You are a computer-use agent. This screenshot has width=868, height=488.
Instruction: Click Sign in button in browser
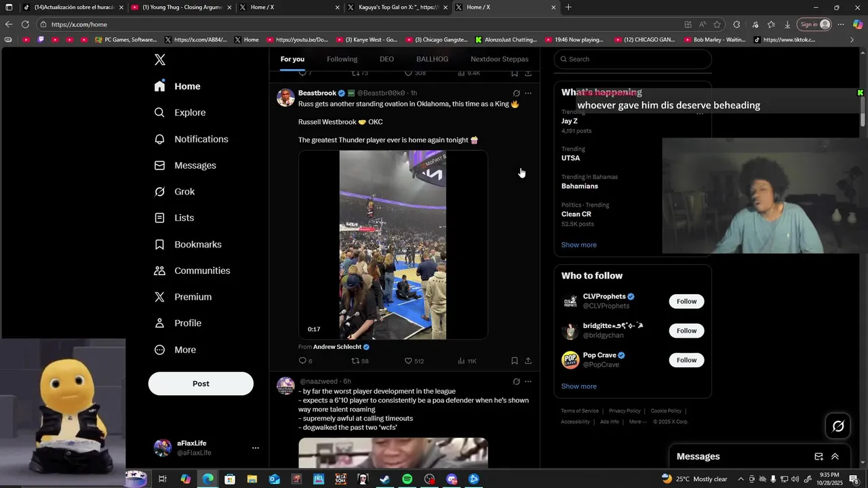pos(814,24)
